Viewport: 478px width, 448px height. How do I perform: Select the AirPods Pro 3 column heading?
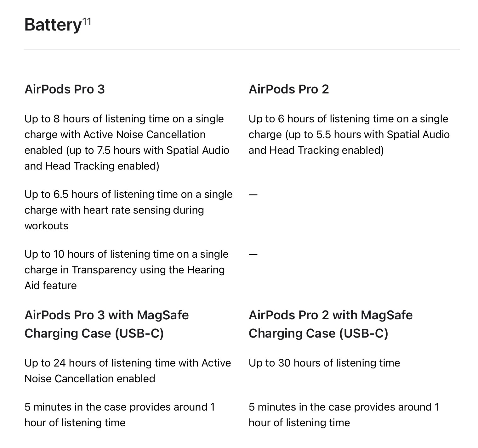point(65,89)
